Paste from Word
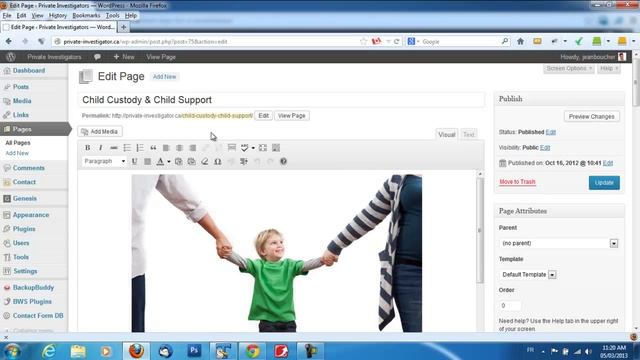 (191, 162)
